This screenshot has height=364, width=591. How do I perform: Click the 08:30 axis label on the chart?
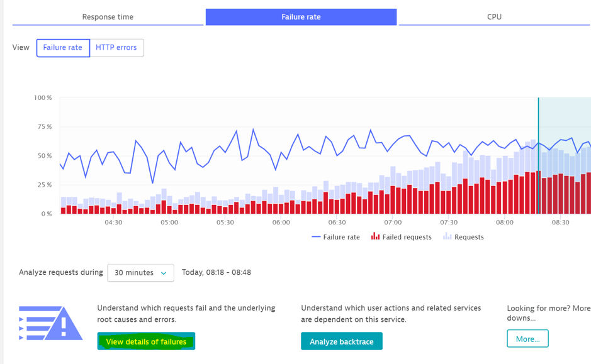tap(562, 222)
